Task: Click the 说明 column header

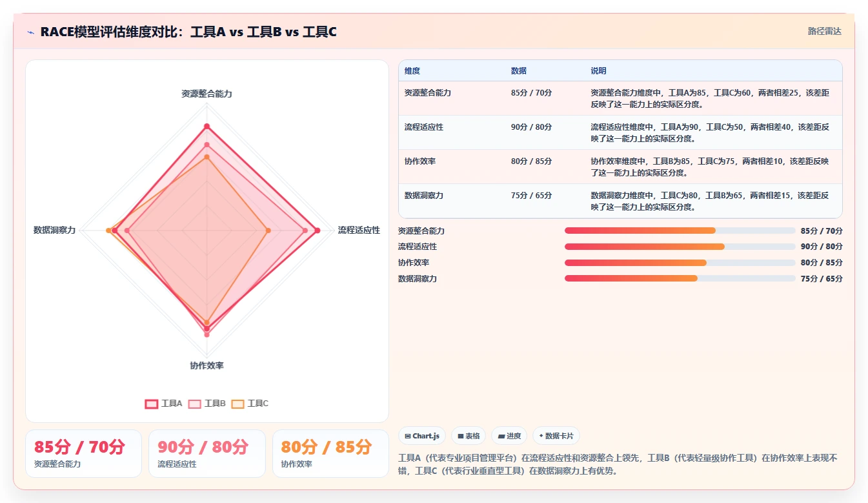Action: point(599,71)
